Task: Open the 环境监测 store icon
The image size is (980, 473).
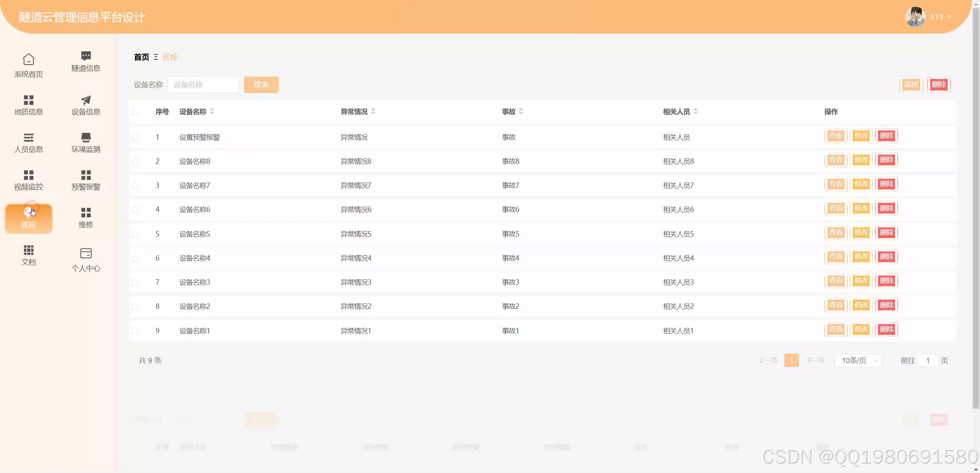Action: [x=86, y=137]
